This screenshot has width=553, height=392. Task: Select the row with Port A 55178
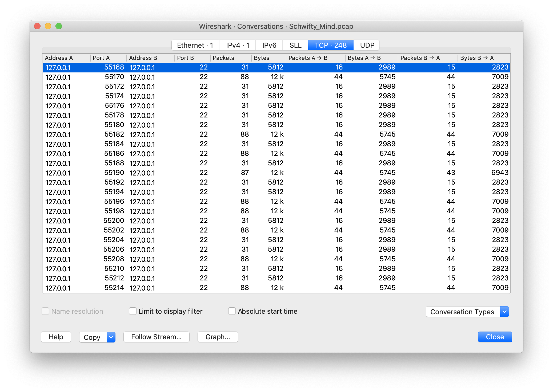(276, 115)
